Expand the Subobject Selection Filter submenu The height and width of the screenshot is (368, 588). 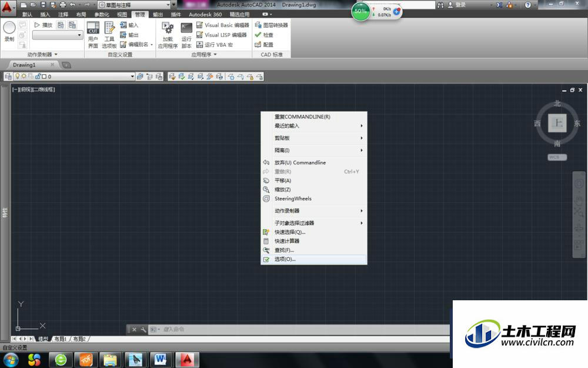[314, 223]
